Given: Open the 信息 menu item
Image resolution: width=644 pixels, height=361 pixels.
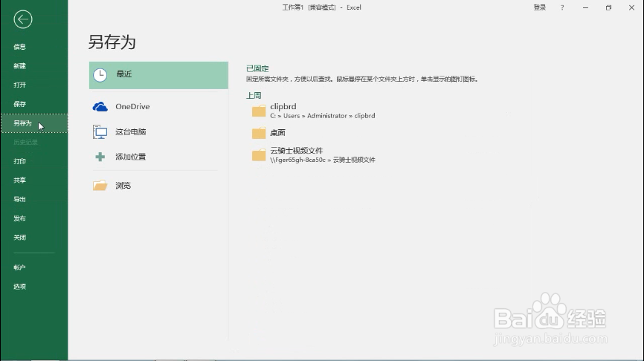Looking at the screenshot, I should (20, 47).
